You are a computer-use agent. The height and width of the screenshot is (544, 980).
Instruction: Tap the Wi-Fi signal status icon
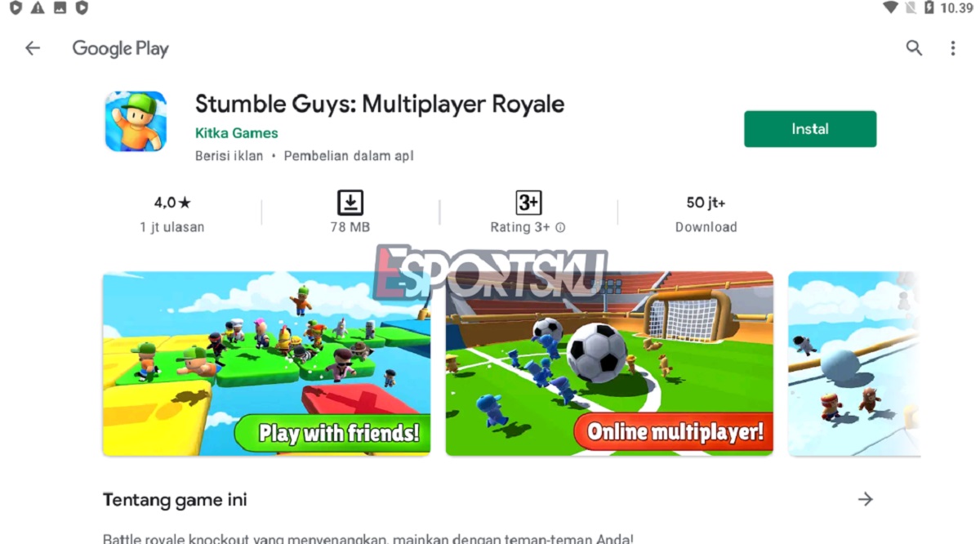[x=890, y=8]
